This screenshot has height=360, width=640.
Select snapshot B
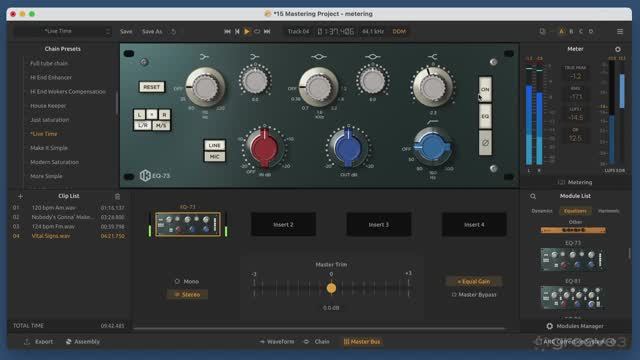[571, 31]
